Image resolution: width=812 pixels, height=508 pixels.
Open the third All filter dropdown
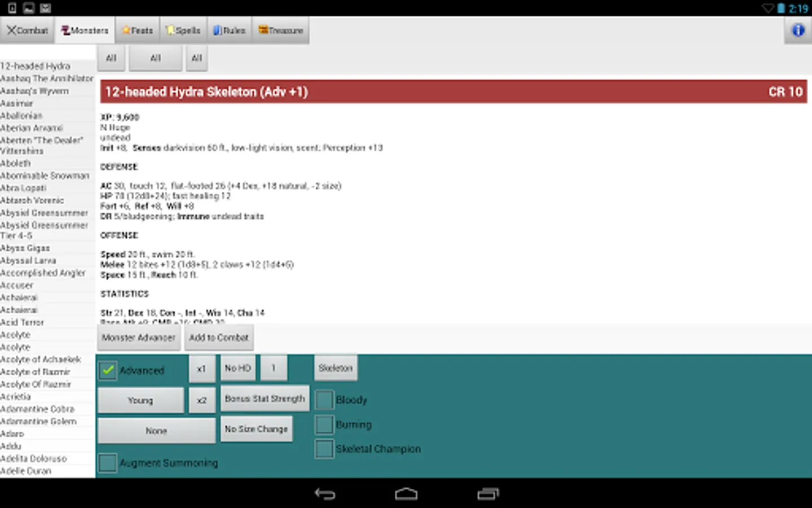point(196,58)
